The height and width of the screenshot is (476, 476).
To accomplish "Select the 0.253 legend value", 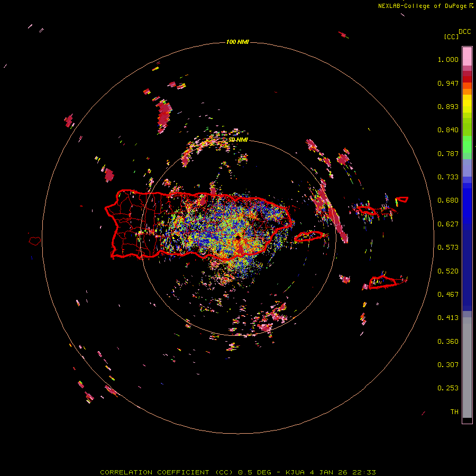I will [448, 388].
